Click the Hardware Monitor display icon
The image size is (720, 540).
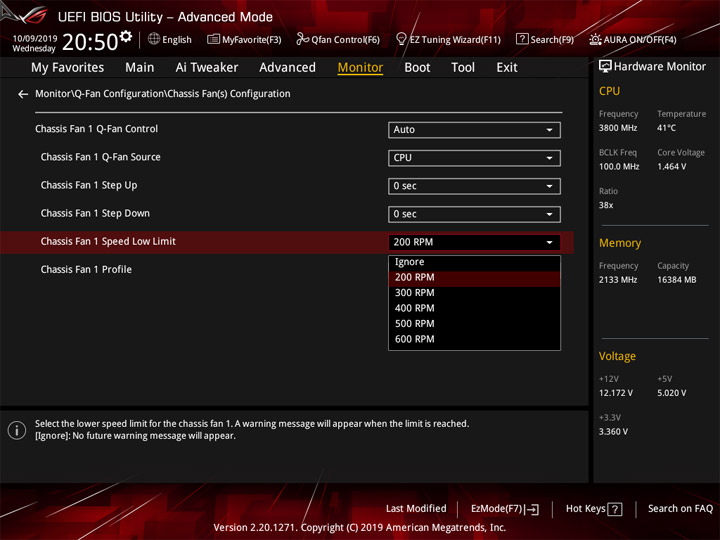point(605,67)
